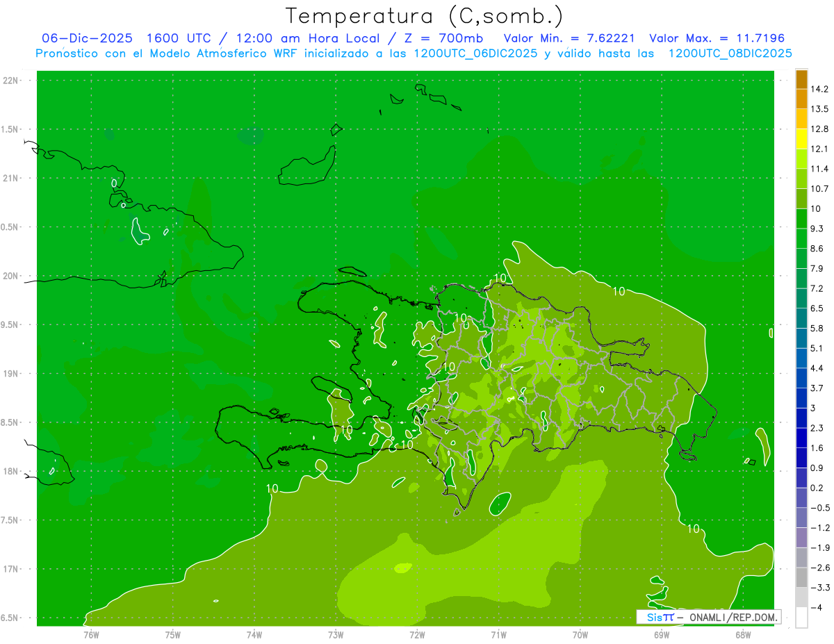Select the 20N latitude axis label
This screenshot has height=644, width=834.
(x=12, y=276)
